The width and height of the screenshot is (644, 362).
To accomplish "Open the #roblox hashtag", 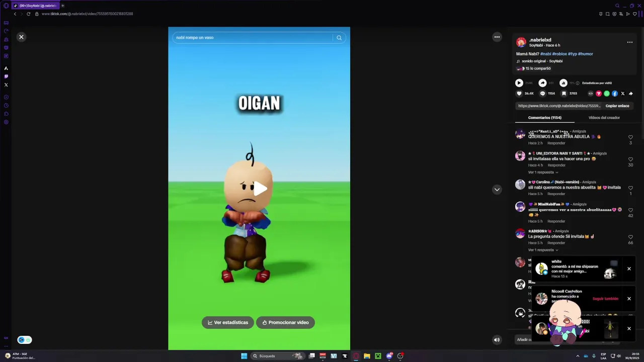I will (559, 54).
